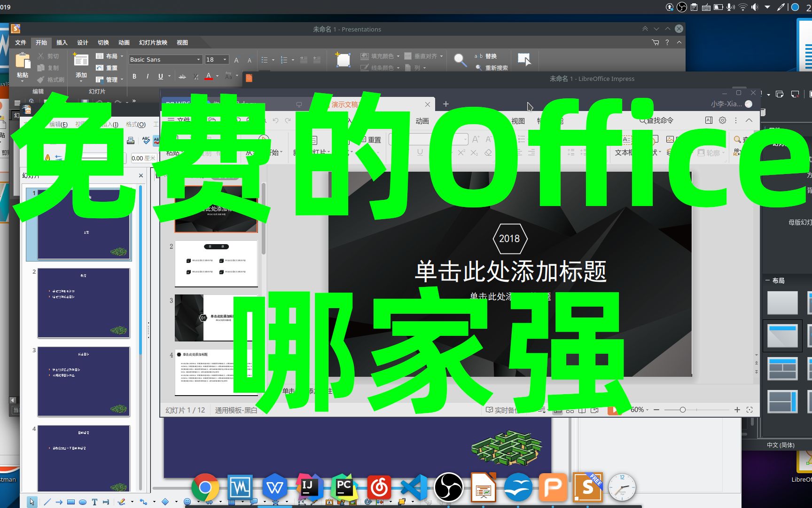The width and height of the screenshot is (812, 508).
Task: Open the 设计 tab in Presentations
Action: pyautogui.click(x=83, y=42)
